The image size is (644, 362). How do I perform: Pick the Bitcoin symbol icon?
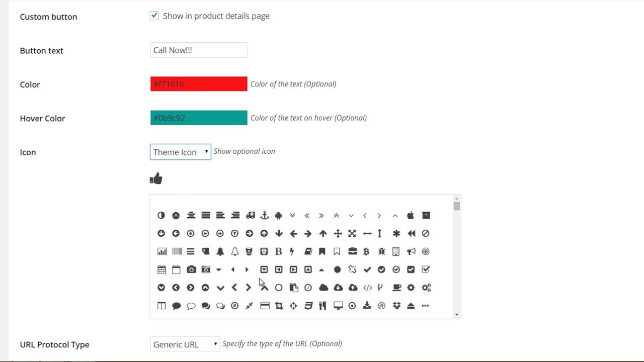[366, 251]
